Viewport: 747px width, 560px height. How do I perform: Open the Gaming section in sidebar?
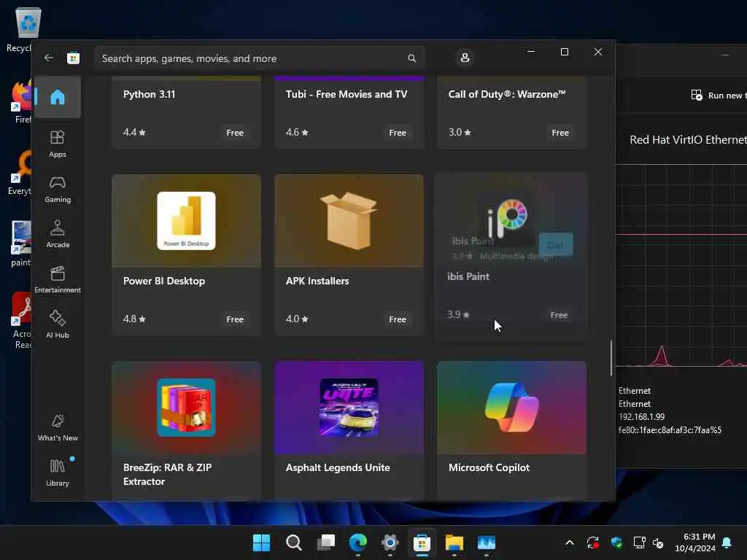(58, 189)
